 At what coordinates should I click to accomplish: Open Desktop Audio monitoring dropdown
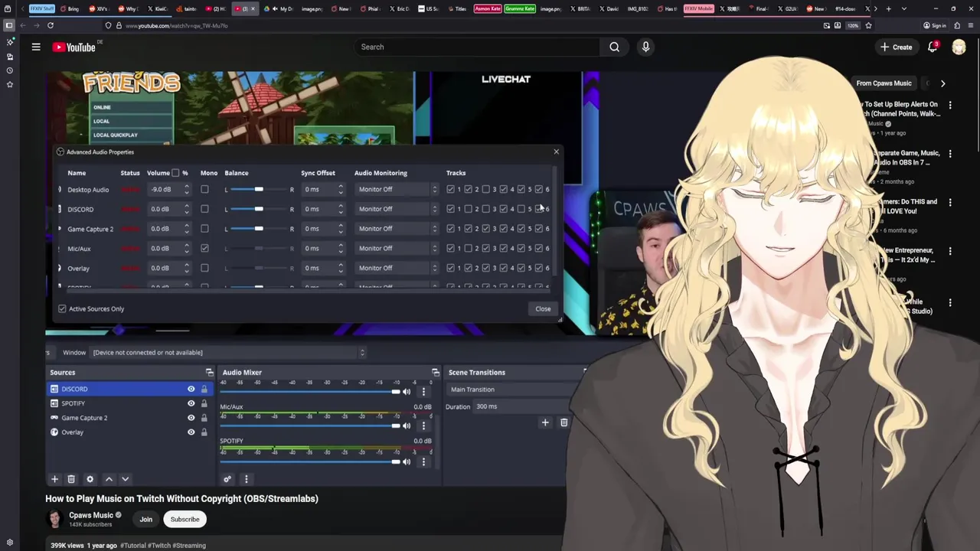[397, 189]
